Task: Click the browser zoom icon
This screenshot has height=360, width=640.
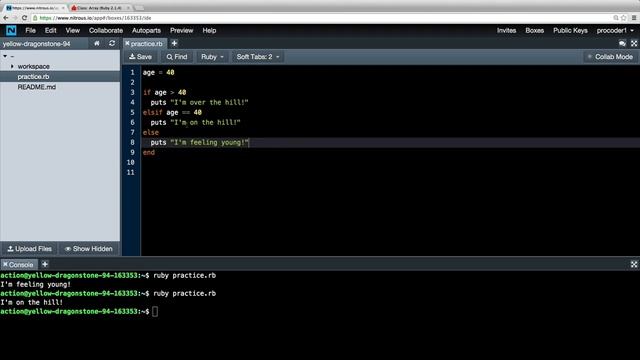Action: (616, 18)
